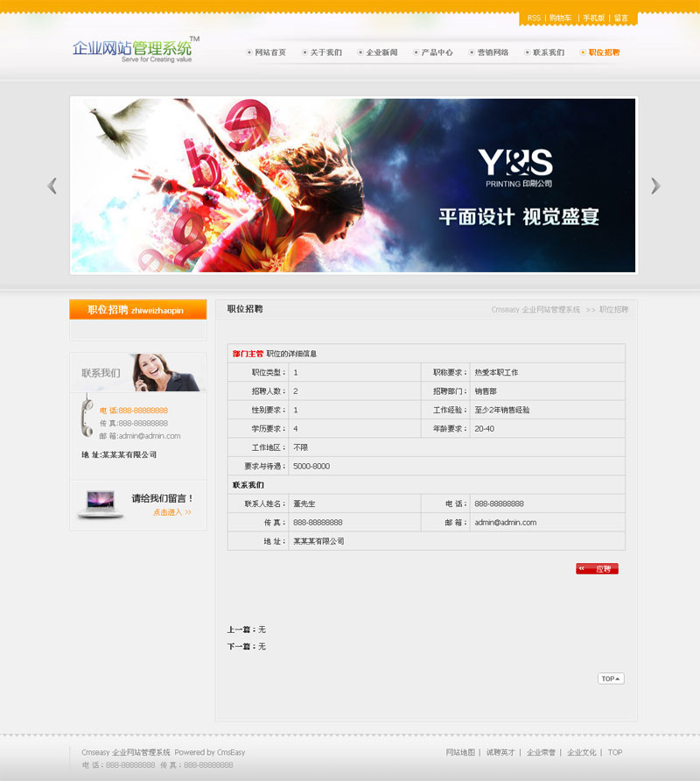The width and height of the screenshot is (700, 781).
Task: Open 营销网络 from the navigation bar
Action: pyautogui.click(x=492, y=53)
